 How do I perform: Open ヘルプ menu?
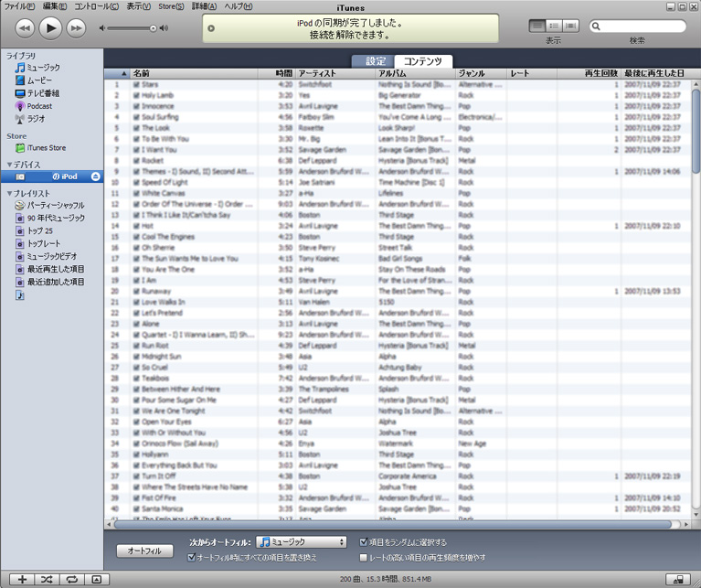tap(239, 6)
